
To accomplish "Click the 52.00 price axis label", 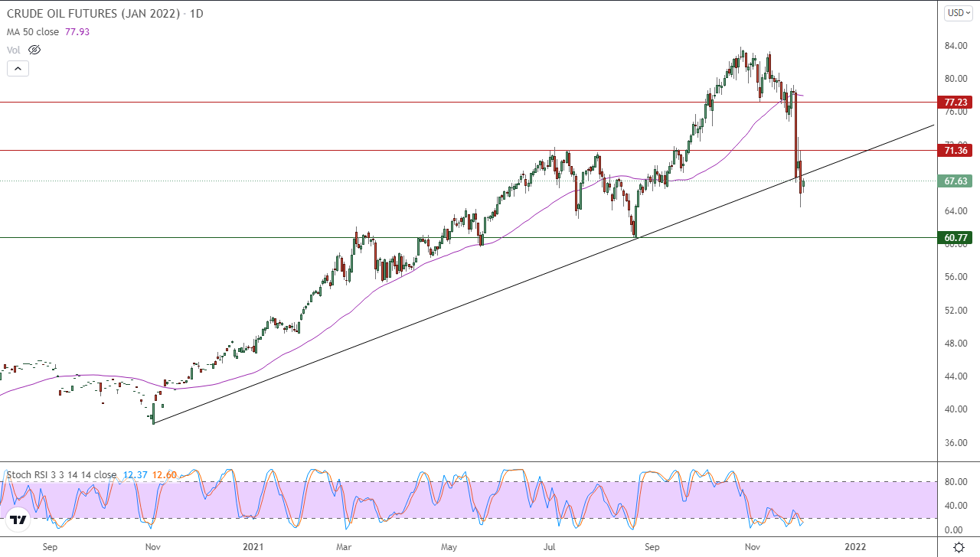I will [x=955, y=311].
